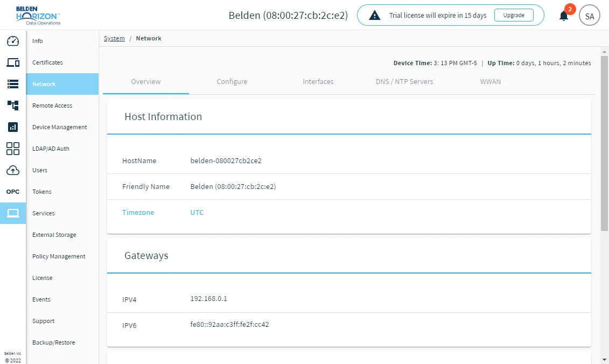The image size is (609, 364).
Task: Open Services menu item
Action: click(x=62, y=213)
